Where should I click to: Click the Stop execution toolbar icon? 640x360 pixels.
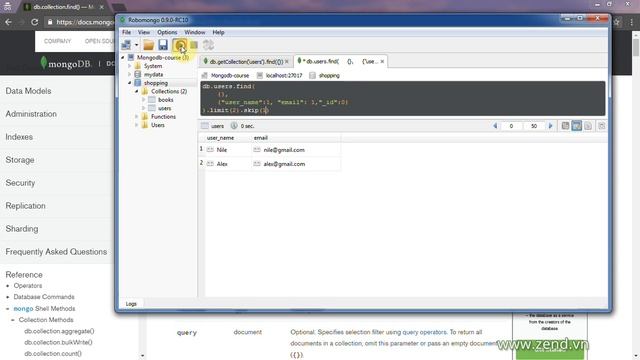pyautogui.click(x=194, y=45)
